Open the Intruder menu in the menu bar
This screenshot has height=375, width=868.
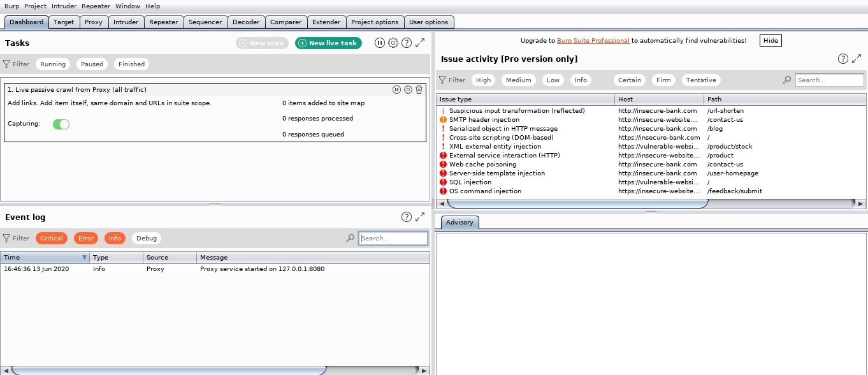click(x=64, y=6)
